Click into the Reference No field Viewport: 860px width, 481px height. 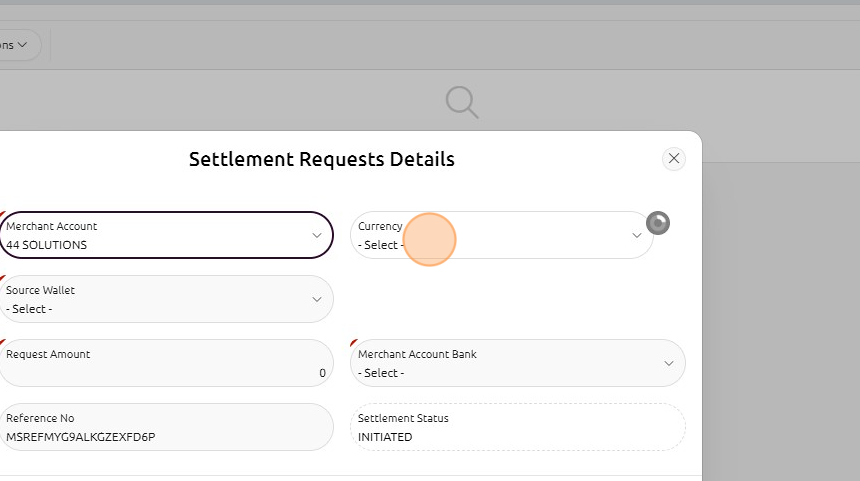[165, 436]
